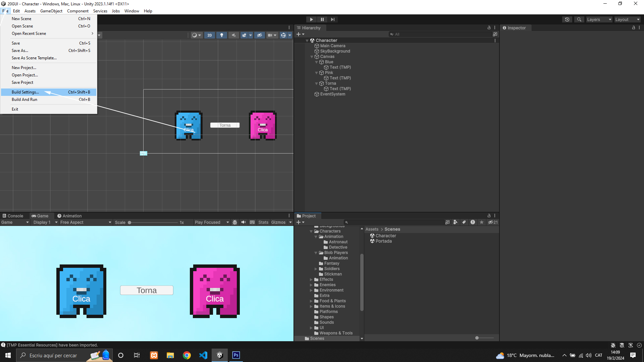Lock the Inspector panel

coord(634,28)
